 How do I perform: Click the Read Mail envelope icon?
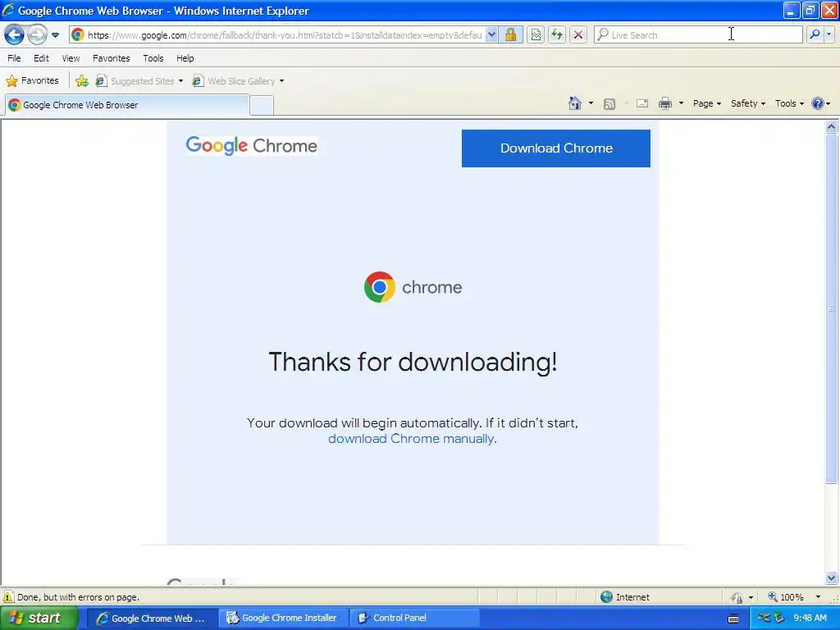pyautogui.click(x=642, y=103)
